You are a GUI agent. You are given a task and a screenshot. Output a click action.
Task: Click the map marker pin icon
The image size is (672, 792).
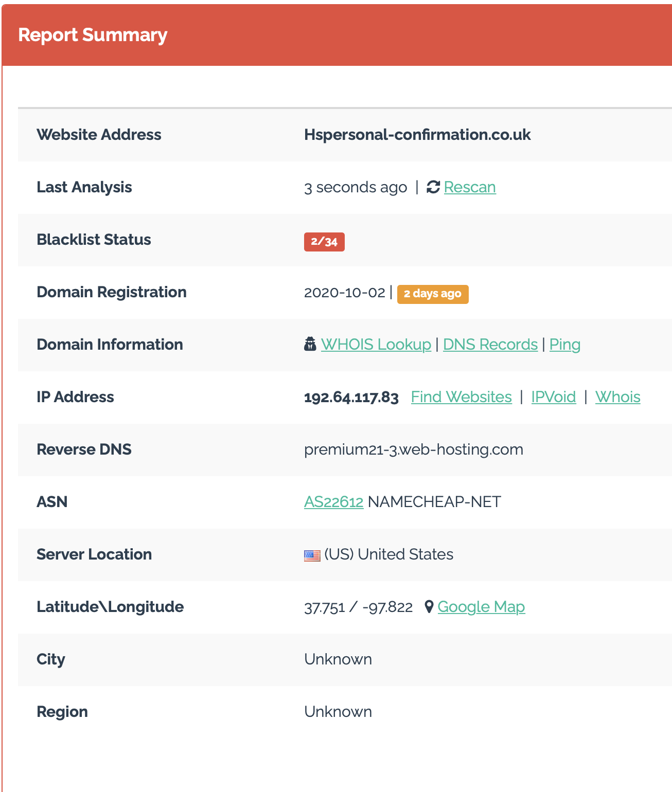click(429, 607)
